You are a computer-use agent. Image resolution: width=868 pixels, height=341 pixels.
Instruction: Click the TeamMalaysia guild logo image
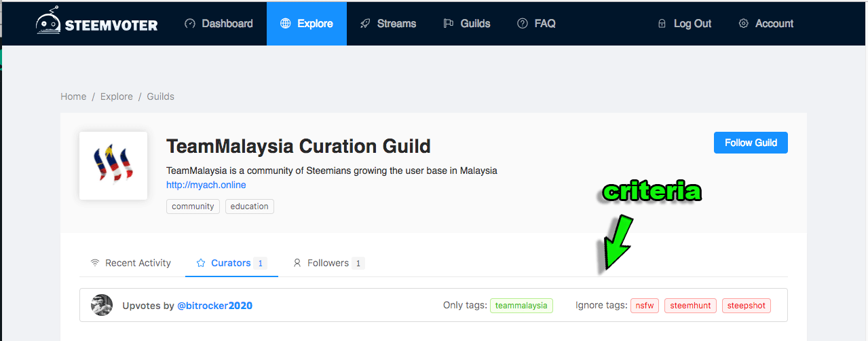tap(113, 166)
